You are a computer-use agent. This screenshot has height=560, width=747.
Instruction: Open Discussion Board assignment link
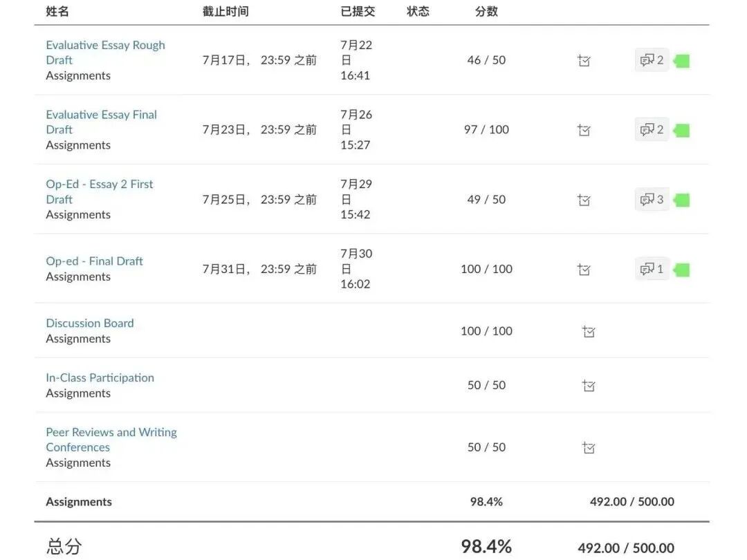[89, 324]
